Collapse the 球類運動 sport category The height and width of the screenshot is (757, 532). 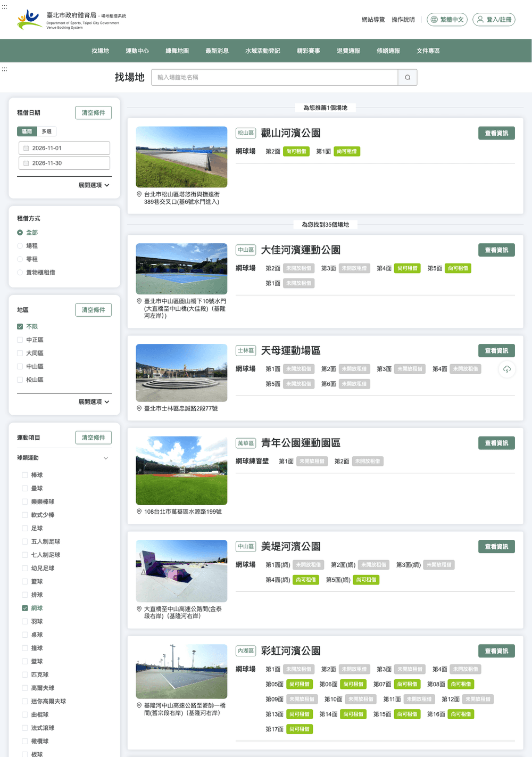[x=106, y=458]
